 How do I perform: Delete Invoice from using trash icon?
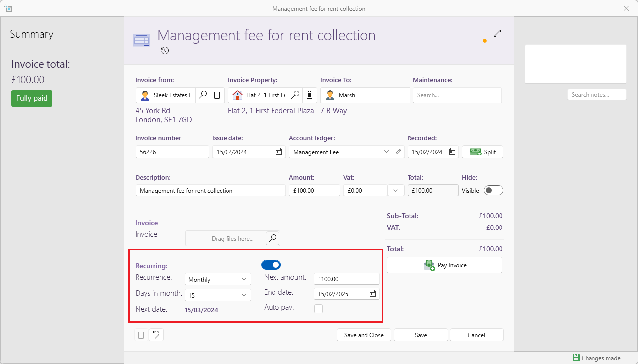coord(217,95)
